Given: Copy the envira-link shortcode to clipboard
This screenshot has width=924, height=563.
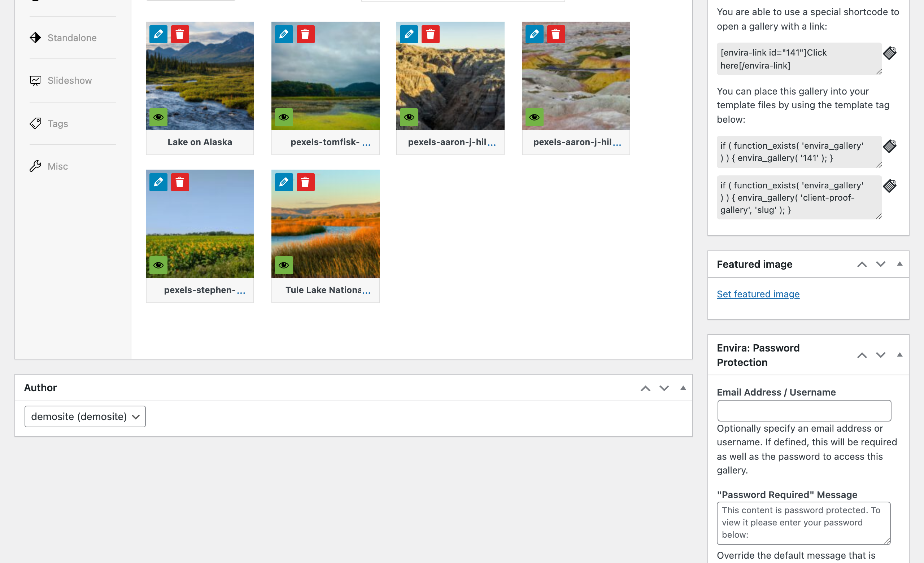Looking at the screenshot, I should click(890, 53).
